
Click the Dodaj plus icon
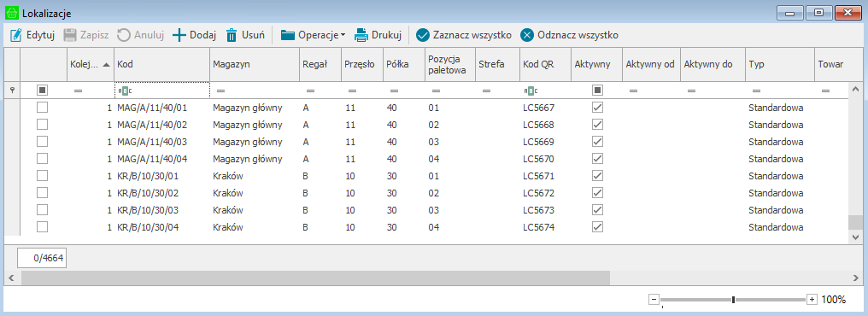click(x=180, y=35)
